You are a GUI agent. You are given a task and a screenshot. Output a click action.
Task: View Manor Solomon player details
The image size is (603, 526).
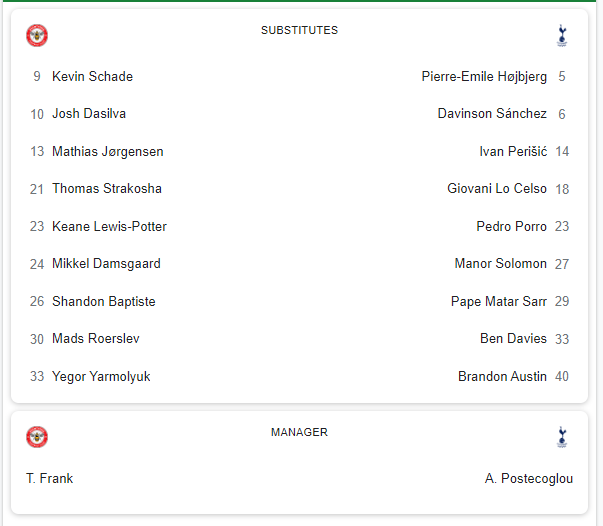(501, 263)
